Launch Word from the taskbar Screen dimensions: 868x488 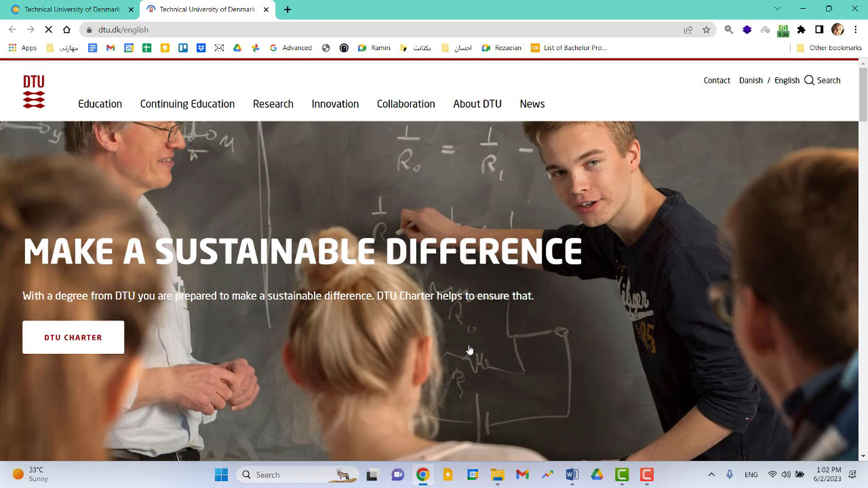(572, 474)
